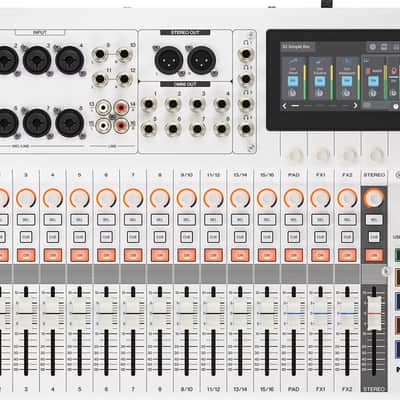This screenshot has width=400, height=400.
Task: Tap the scene name field on touchscreen
Action: (x=298, y=47)
